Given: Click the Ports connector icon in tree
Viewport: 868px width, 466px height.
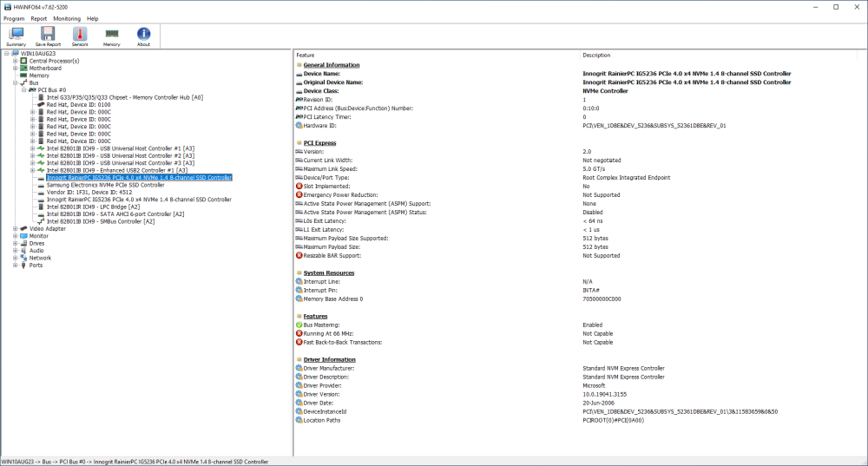Looking at the screenshot, I should [23, 265].
